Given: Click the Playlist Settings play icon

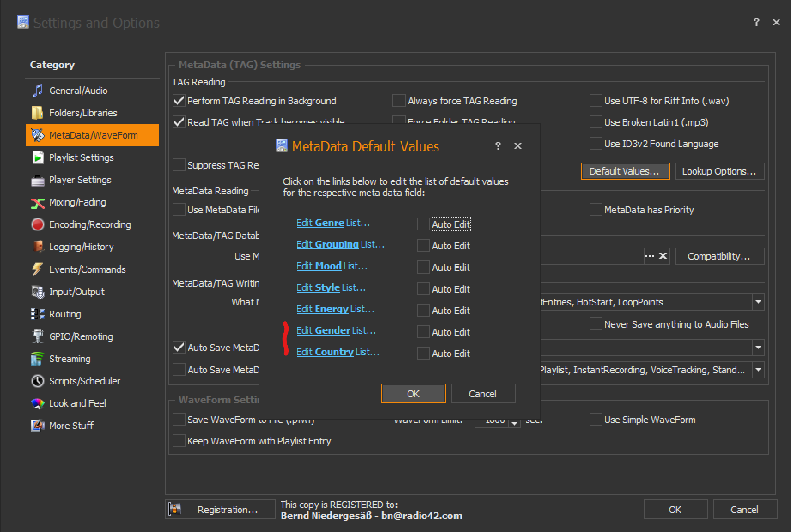Looking at the screenshot, I should pos(38,157).
